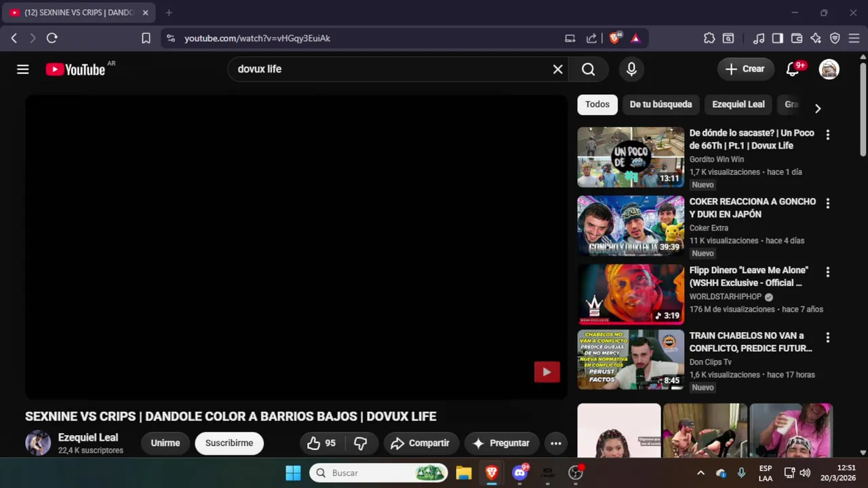Go back with the browser back arrow

pos(14,39)
